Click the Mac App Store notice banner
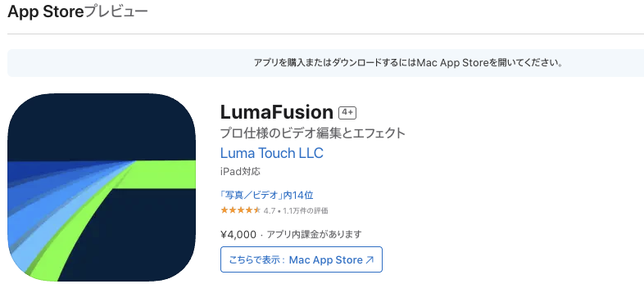 coord(325,63)
